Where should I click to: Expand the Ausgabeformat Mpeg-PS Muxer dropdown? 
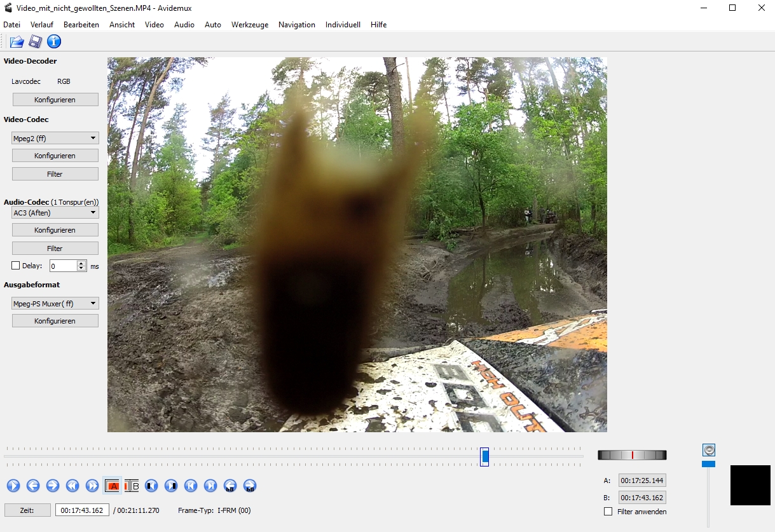(55, 304)
